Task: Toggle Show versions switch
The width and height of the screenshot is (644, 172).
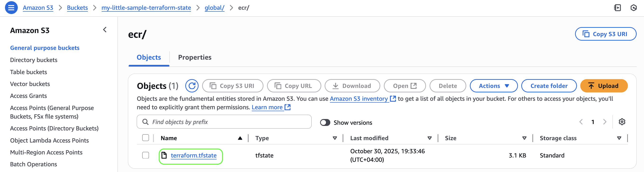Action: click(x=325, y=123)
